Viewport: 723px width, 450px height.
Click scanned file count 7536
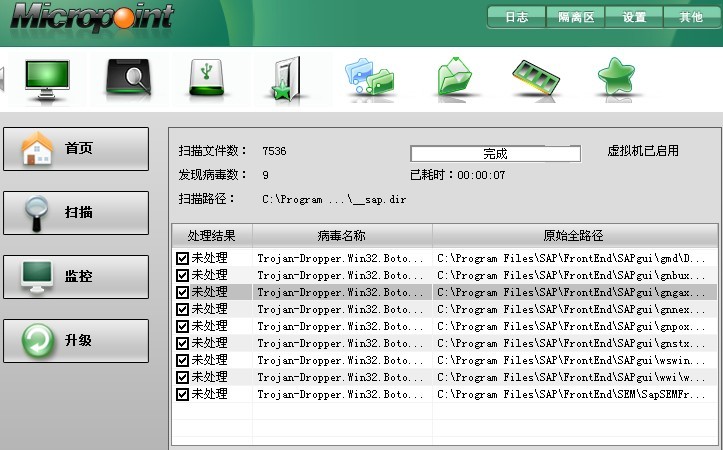pos(274,151)
